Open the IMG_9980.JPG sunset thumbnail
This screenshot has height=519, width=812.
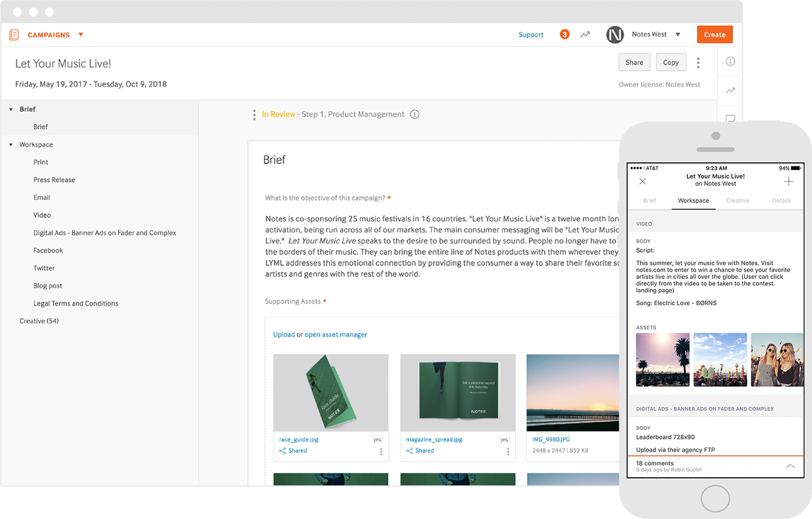coord(572,393)
